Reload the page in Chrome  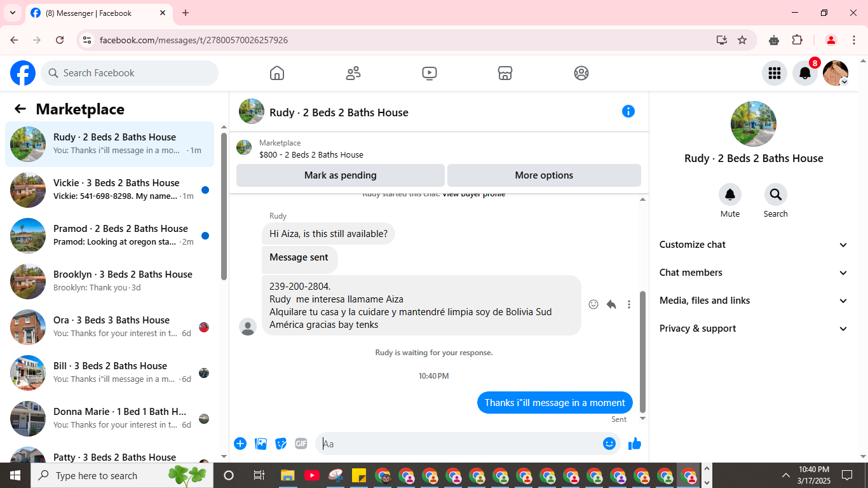pyautogui.click(x=60, y=40)
